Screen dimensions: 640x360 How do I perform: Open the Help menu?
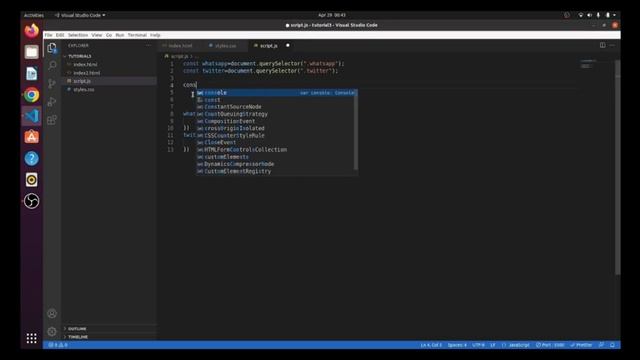(155, 35)
